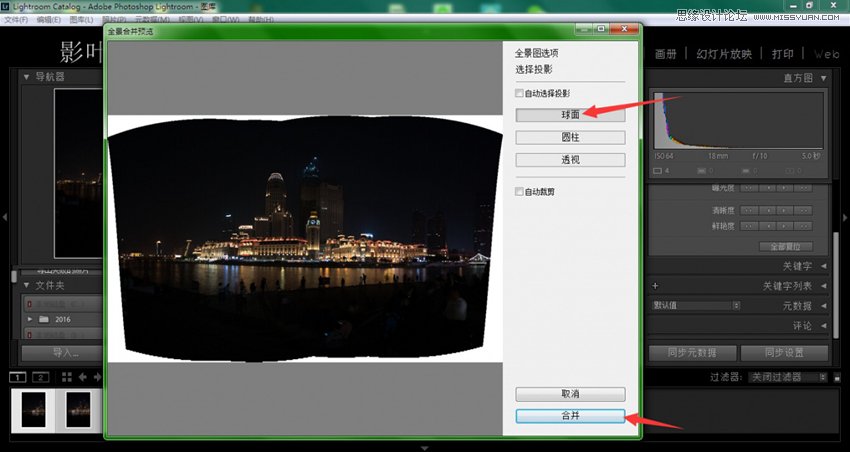Screen dimensions: 850x452
Task: Open the 图库(L) menu in Lightroom
Action: (x=81, y=20)
